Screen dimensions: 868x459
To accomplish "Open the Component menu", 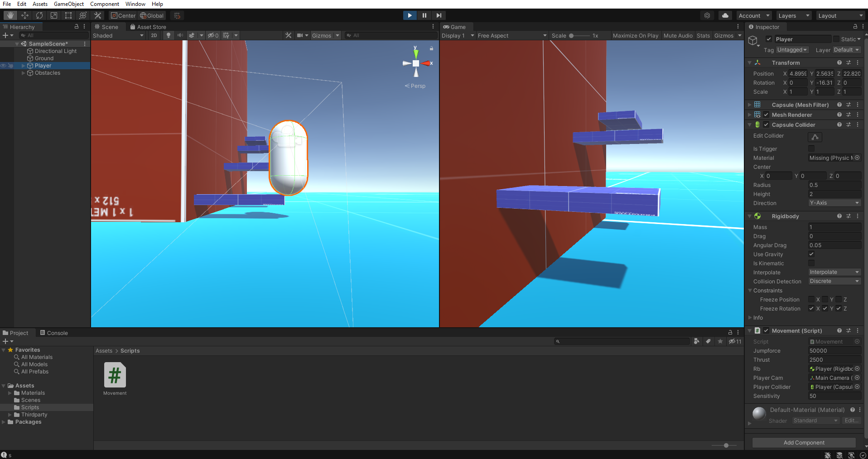I will pyautogui.click(x=105, y=4).
